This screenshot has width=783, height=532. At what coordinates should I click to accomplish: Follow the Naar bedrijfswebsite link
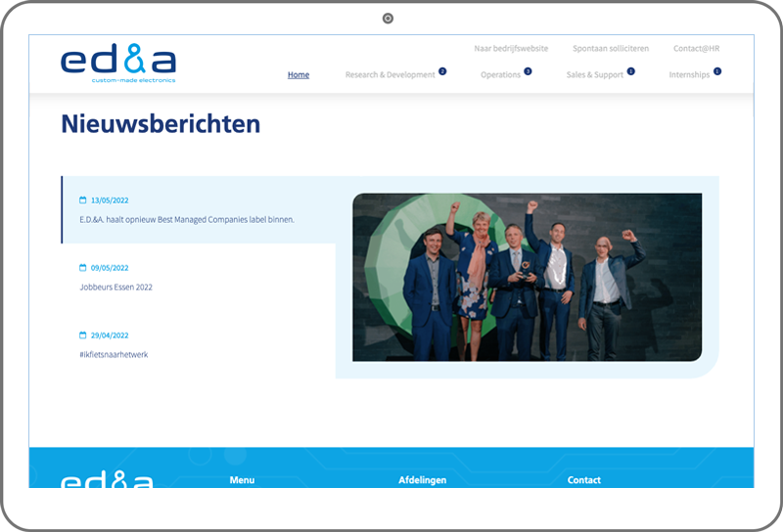pos(511,48)
